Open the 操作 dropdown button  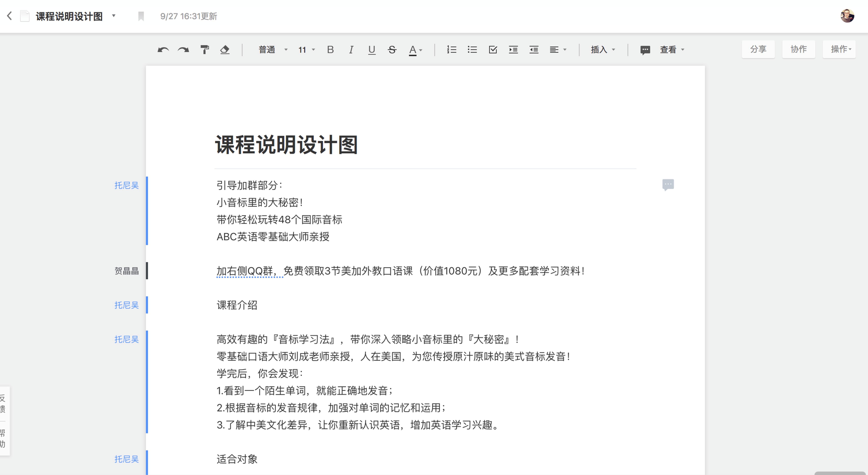pyautogui.click(x=839, y=49)
